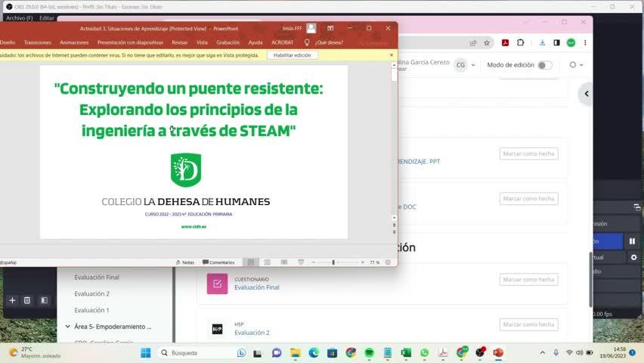Collapse Área 5- Empoderamiento section
The height and width of the screenshot is (363, 644).
[68, 327]
